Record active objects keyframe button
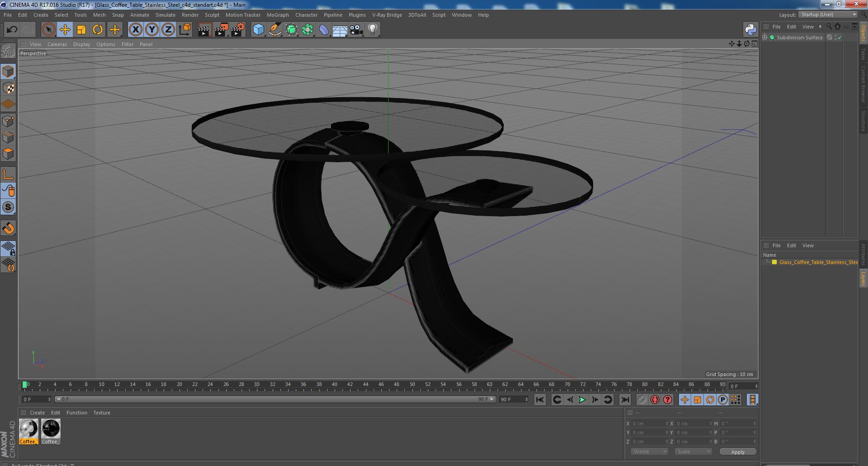The width and height of the screenshot is (868, 466). point(642,400)
